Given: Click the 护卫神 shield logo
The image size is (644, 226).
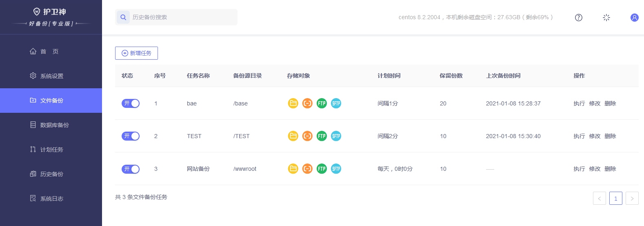Looking at the screenshot, I should pos(37,11).
